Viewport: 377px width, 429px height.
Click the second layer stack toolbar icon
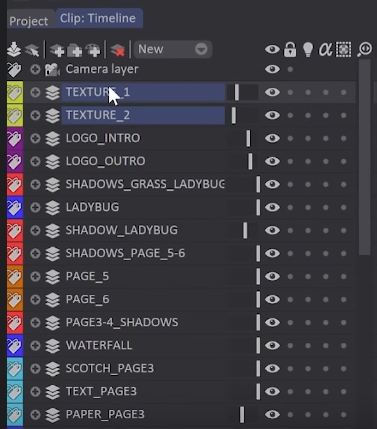click(x=32, y=50)
